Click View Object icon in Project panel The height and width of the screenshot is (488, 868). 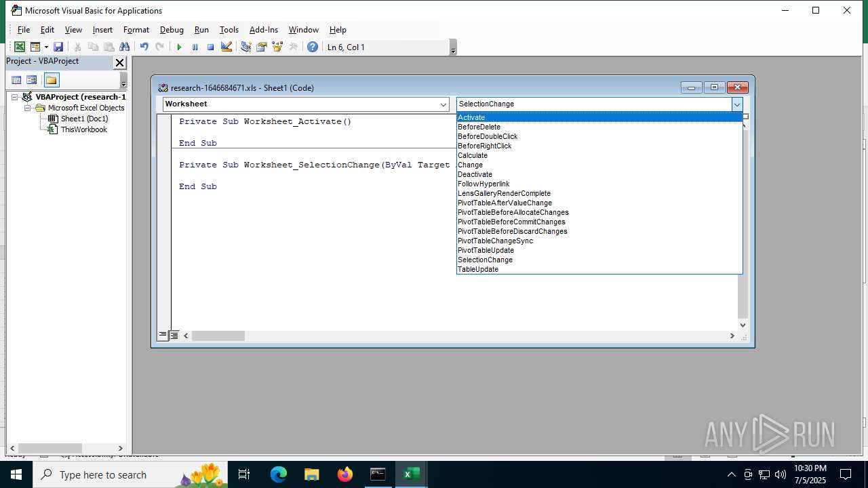[32, 80]
